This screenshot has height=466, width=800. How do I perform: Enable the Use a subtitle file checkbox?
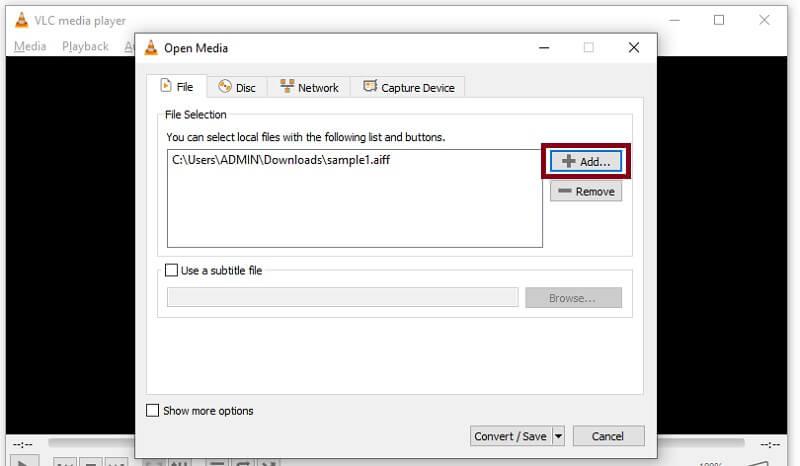click(169, 270)
